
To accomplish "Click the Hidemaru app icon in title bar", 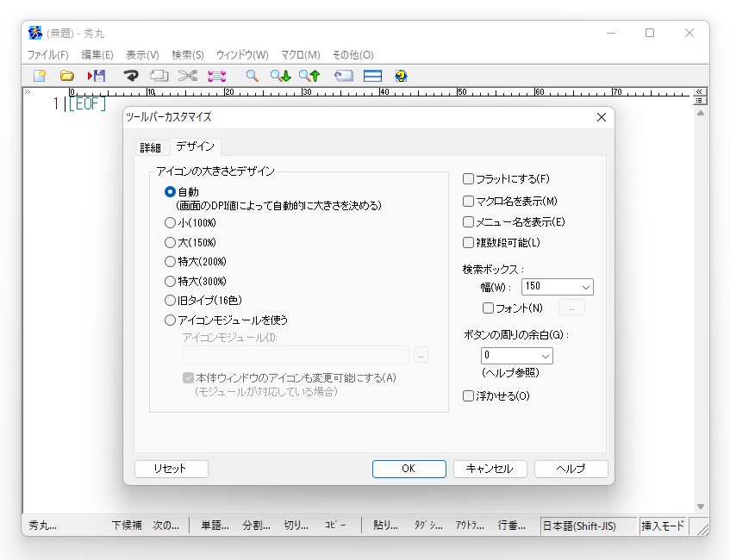I will pyautogui.click(x=35, y=33).
